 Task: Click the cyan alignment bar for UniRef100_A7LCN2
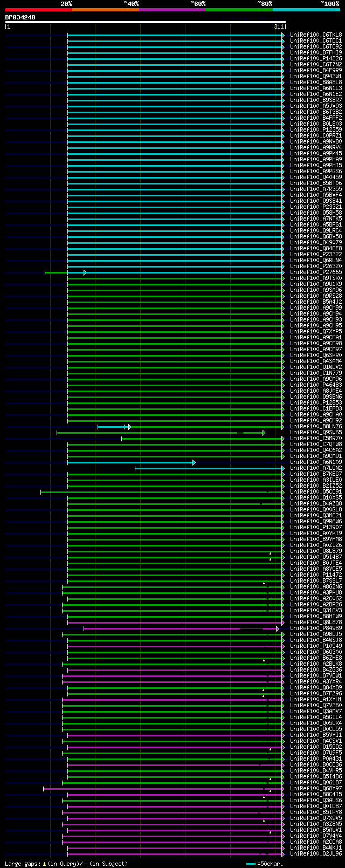point(209,468)
